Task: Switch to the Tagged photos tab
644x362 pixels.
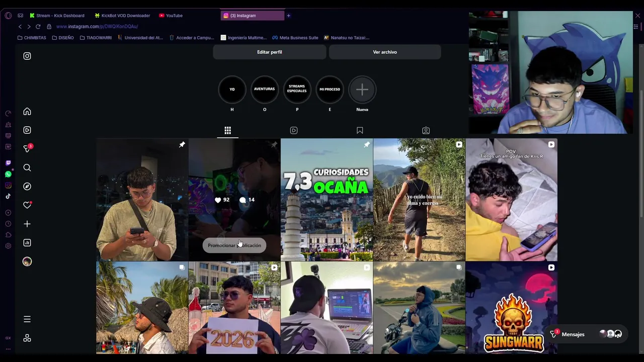Action: point(426,131)
